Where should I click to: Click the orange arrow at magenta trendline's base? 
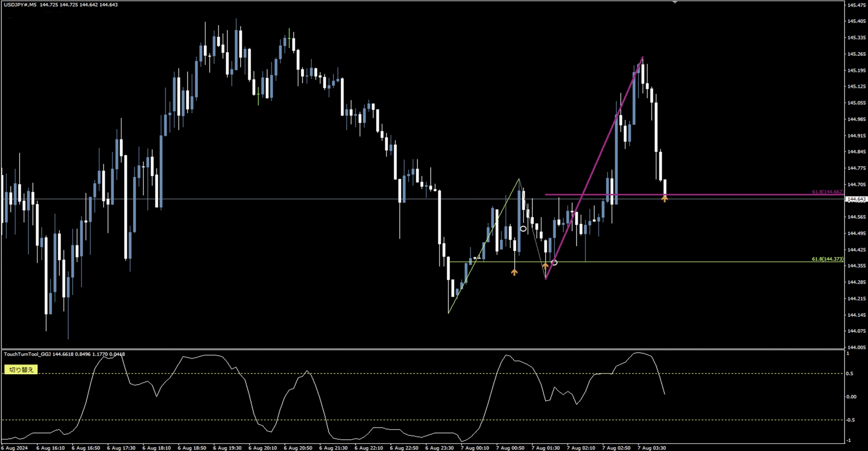[545, 266]
